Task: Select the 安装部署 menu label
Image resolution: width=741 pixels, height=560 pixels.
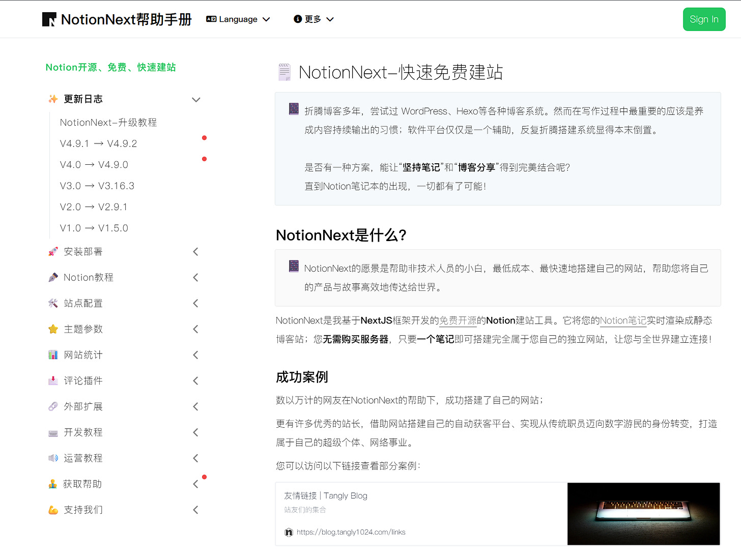Action: (x=83, y=252)
